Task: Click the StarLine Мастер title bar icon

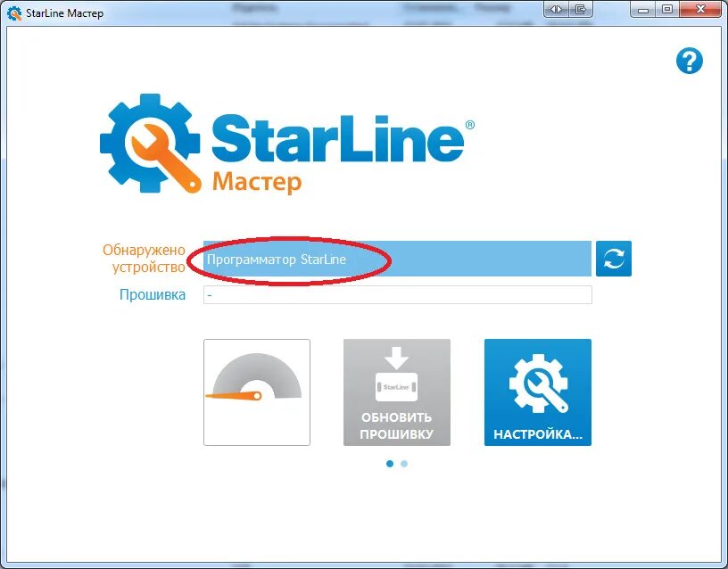Action: [x=14, y=13]
